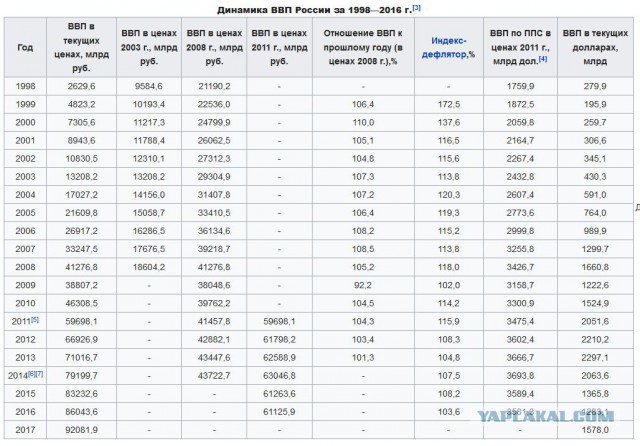Image resolution: width=640 pixels, height=446 pixels.
Task: Select the value 61798,2 cell
Action: [280, 339]
